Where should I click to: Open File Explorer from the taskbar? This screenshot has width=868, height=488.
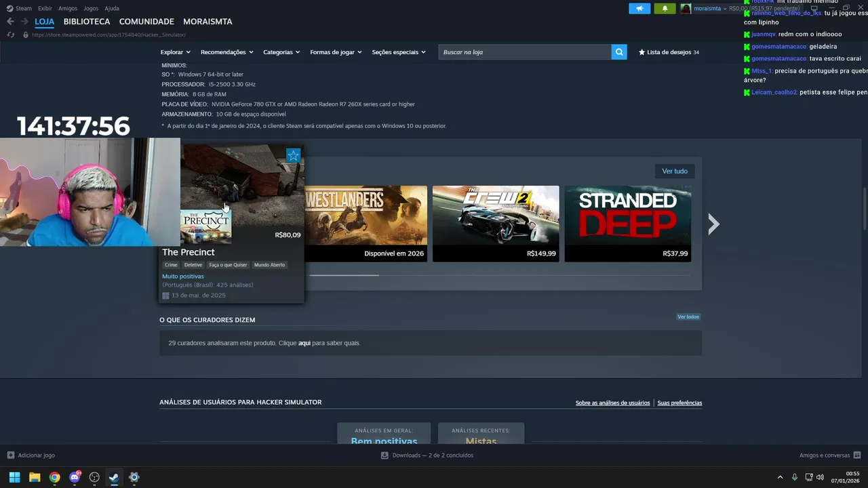tap(35, 477)
